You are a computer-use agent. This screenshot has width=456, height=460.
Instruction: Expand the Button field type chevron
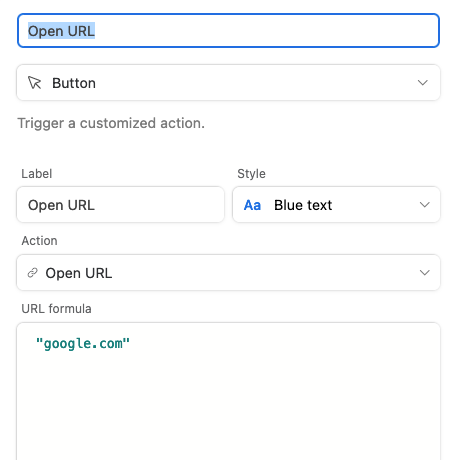(423, 83)
